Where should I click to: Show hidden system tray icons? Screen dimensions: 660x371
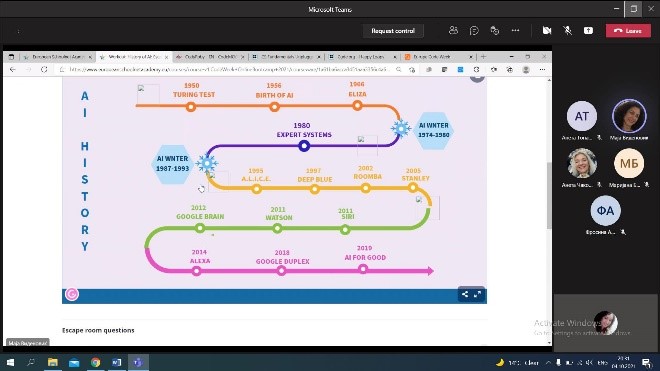pyautogui.click(x=548, y=363)
